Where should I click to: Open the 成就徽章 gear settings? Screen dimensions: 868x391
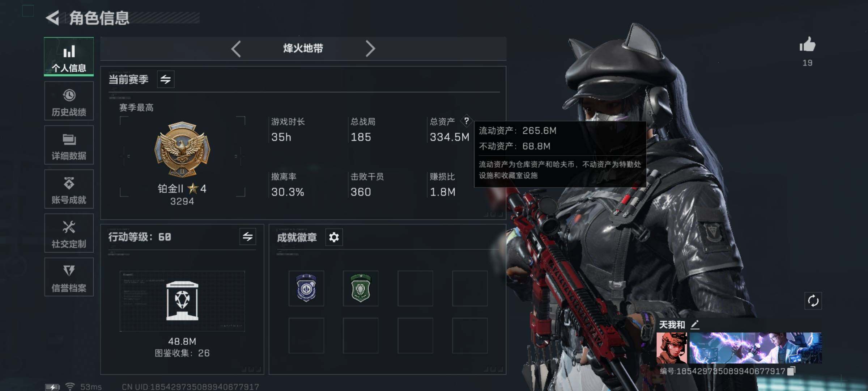click(x=334, y=237)
